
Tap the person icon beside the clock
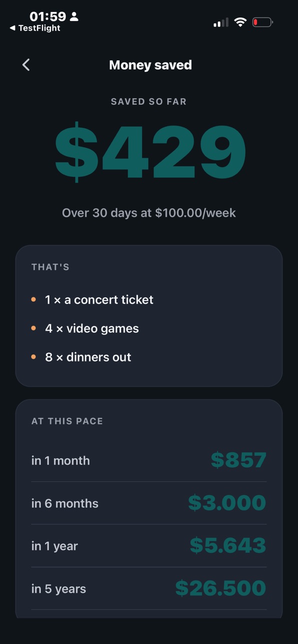tap(74, 16)
